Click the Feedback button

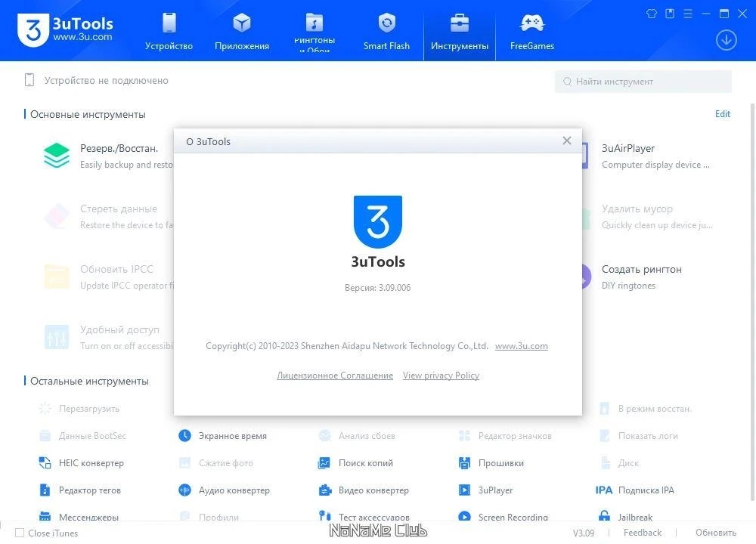coord(642,533)
